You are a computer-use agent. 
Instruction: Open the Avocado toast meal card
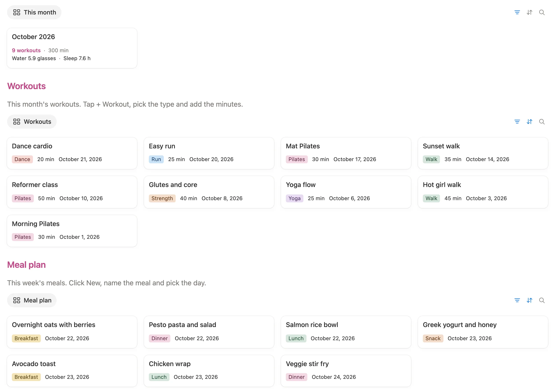coord(72,371)
